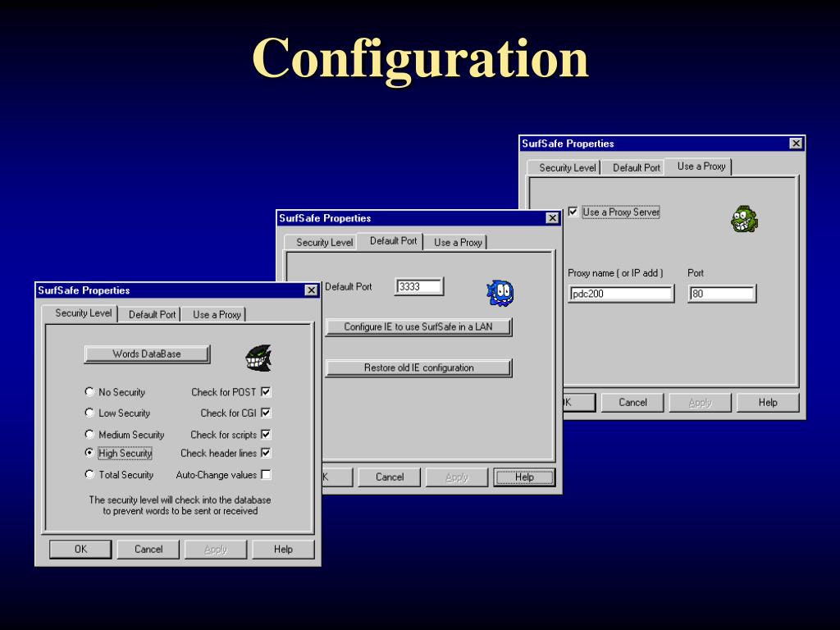
Task: Select the High Security radio button
Action: [89, 453]
